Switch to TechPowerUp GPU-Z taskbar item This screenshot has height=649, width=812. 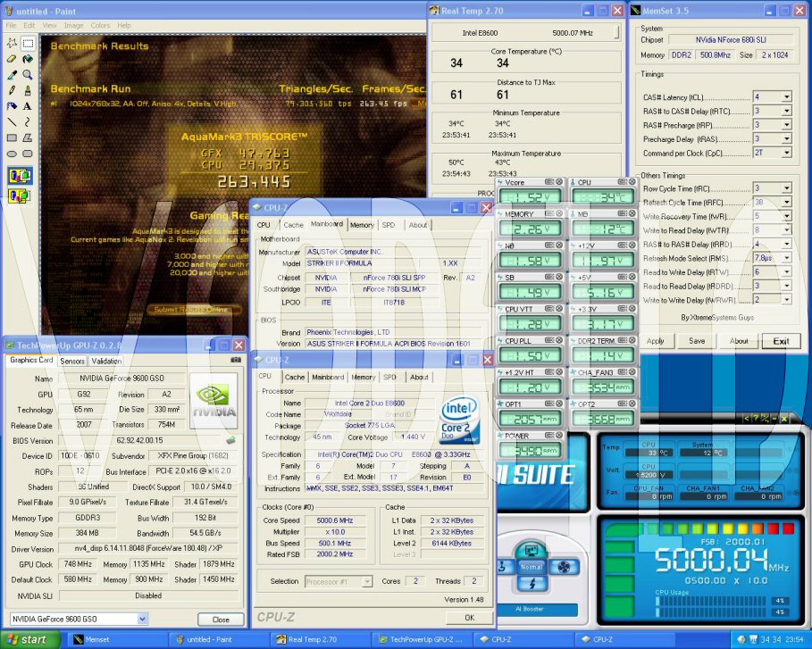pos(423,640)
